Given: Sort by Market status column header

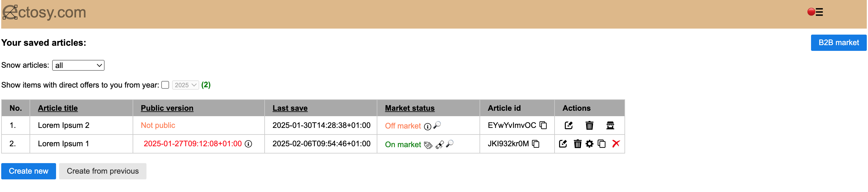Looking at the screenshot, I should 409,108.
